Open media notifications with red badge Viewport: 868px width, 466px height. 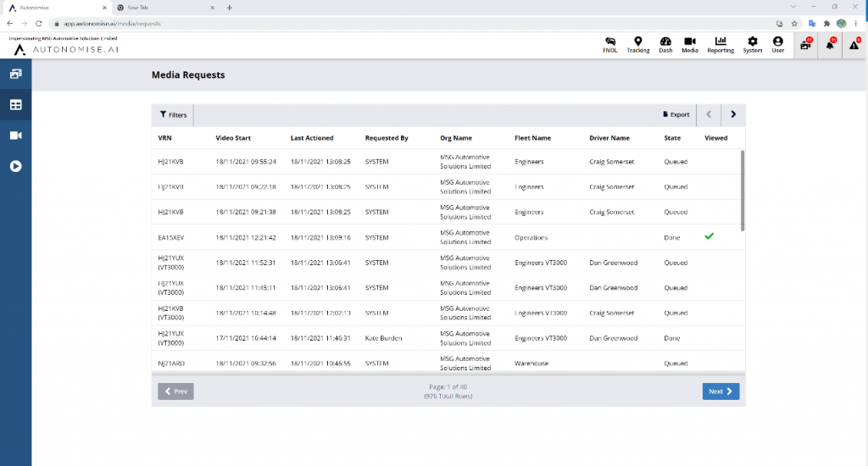[x=805, y=45]
